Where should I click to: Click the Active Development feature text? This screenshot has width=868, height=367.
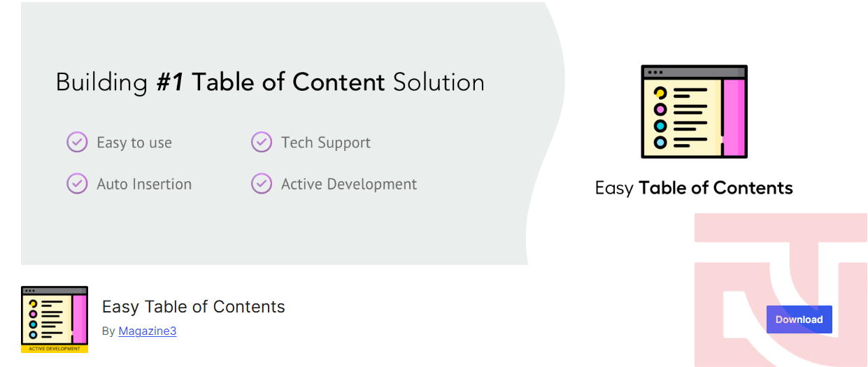coord(349,185)
